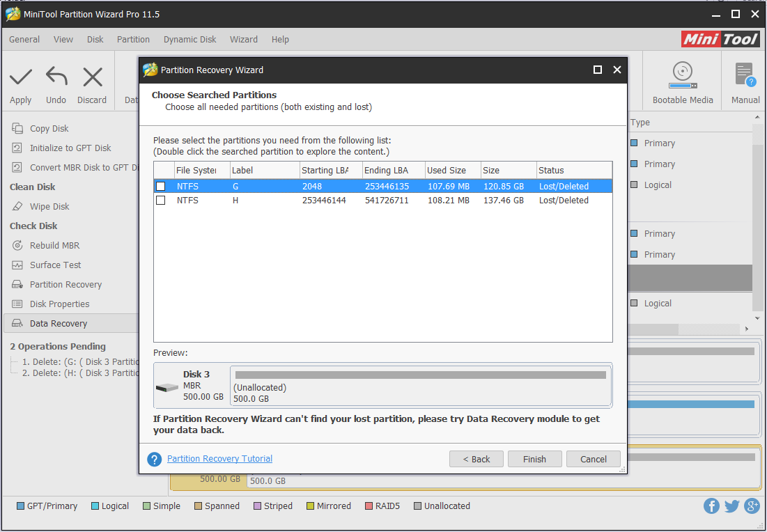Click the Copy Disk icon
767x532 pixels.
(x=17, y=128)
